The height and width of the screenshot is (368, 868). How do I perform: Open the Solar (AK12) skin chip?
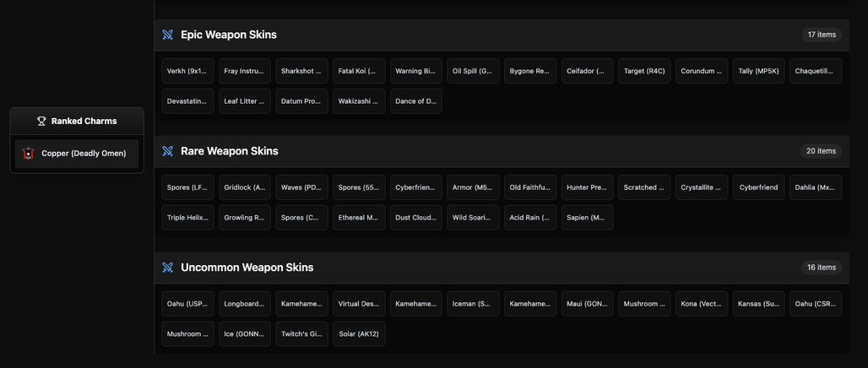(359, 333)
